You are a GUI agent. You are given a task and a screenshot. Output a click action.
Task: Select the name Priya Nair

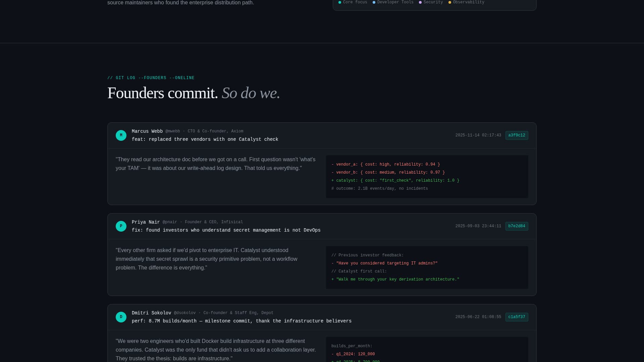point(146,222)
